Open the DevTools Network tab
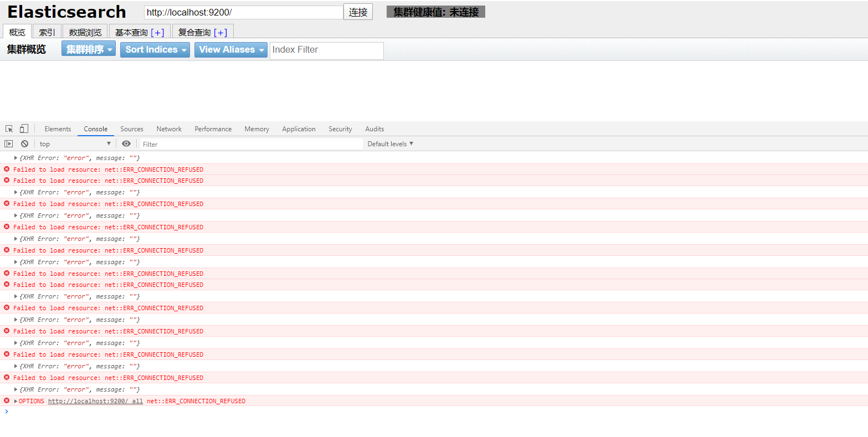 pyautogui.click(x=169, y=128)
